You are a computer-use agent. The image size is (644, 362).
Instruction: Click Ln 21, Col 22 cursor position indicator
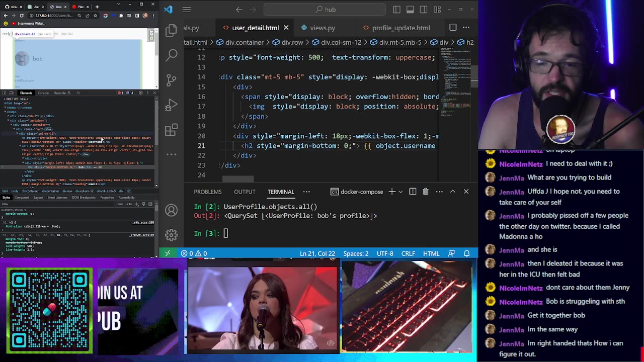(317, 253)
